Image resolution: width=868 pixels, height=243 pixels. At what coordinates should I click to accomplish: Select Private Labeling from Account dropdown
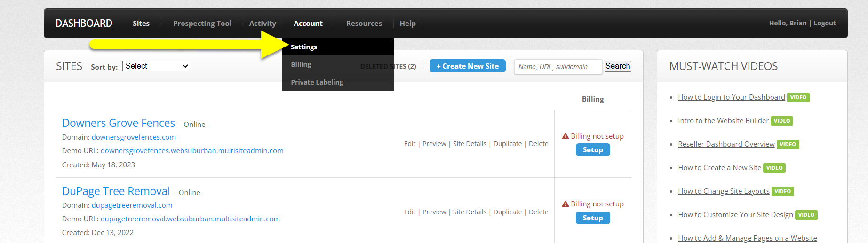tap(338, 82)
